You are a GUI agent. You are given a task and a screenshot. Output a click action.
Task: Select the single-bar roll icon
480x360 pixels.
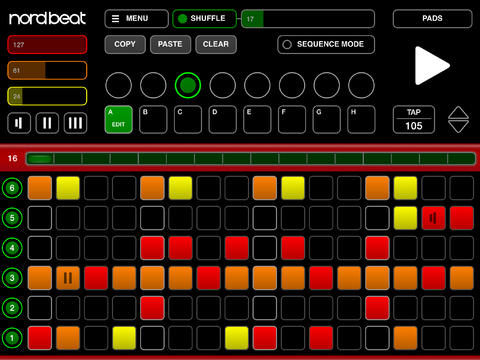pyautogui.click(x=19, y=123)
